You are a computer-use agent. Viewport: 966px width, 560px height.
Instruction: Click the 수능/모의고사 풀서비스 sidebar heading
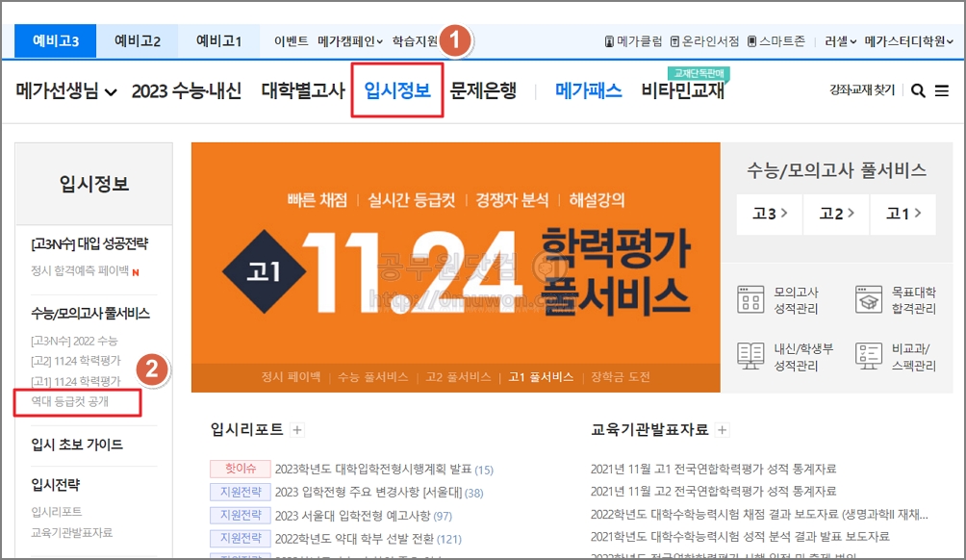(x=89, y=314)
